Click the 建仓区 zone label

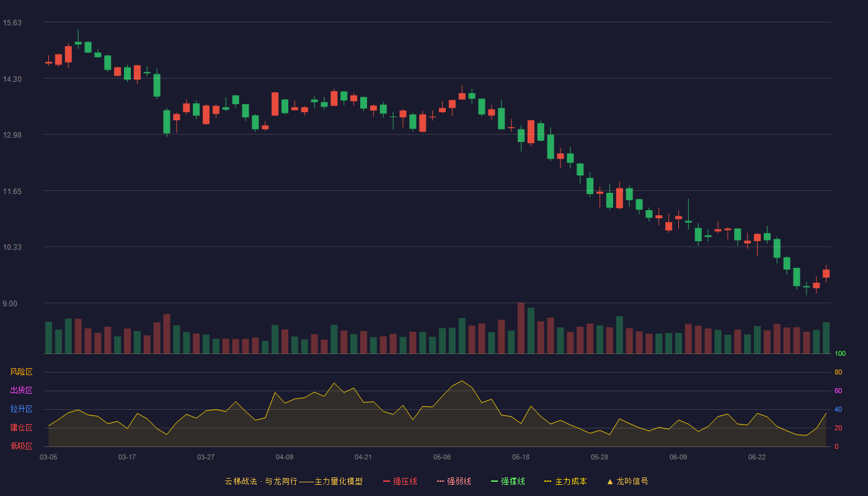pyautogui.click(x=21, y=428)
